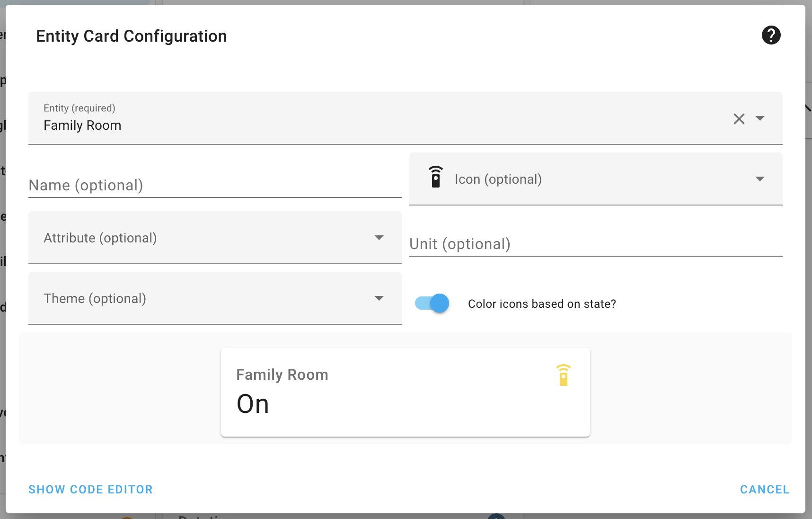
Task: Click the black remote icon in Icon field
Action: pyautogui.click(x=436, y=178)
